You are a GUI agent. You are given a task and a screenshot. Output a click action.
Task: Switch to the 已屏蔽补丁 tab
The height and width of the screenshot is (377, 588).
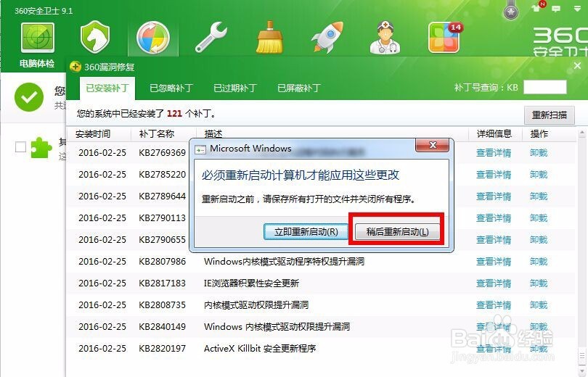298,88
